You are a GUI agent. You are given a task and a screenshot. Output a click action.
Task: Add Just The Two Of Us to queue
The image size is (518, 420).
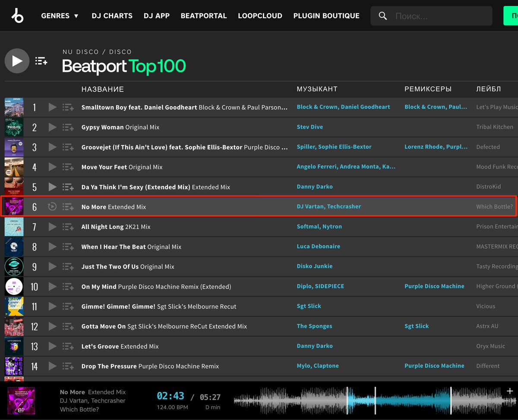(x=68, y=266)
